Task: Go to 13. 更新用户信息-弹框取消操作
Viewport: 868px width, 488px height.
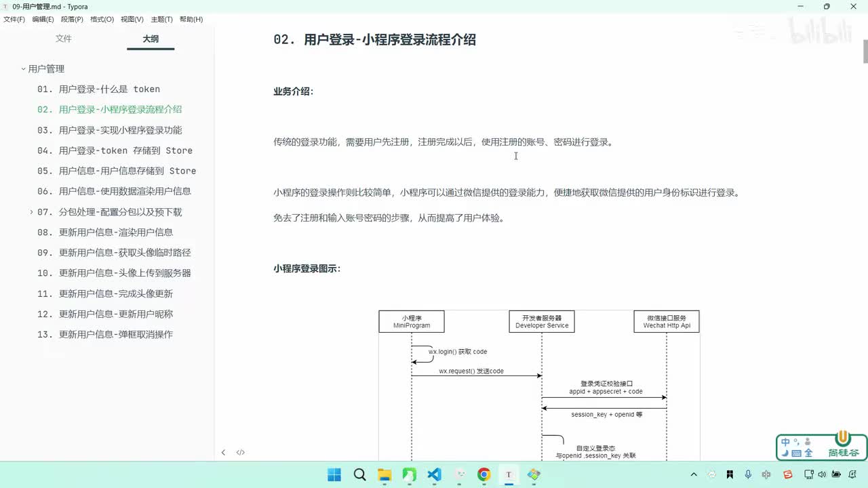Action: pyautogui.click(x=105, y=334)
